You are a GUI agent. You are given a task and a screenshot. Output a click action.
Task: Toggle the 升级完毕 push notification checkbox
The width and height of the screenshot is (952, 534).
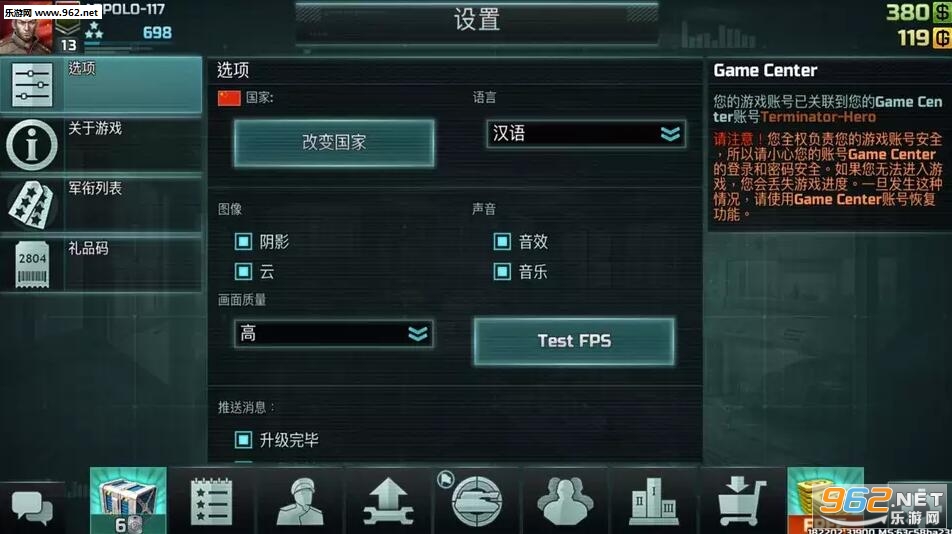click(243, 439)
